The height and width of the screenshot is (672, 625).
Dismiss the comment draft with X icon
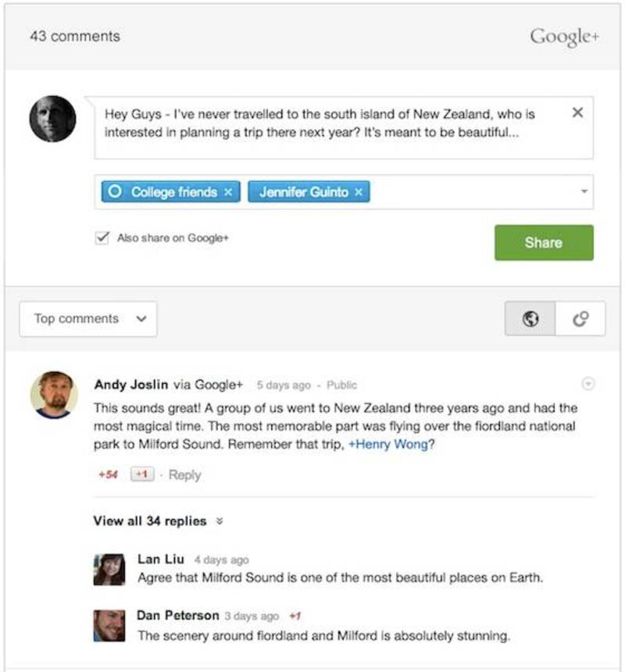pyautogui.click(x=577, y=113)
